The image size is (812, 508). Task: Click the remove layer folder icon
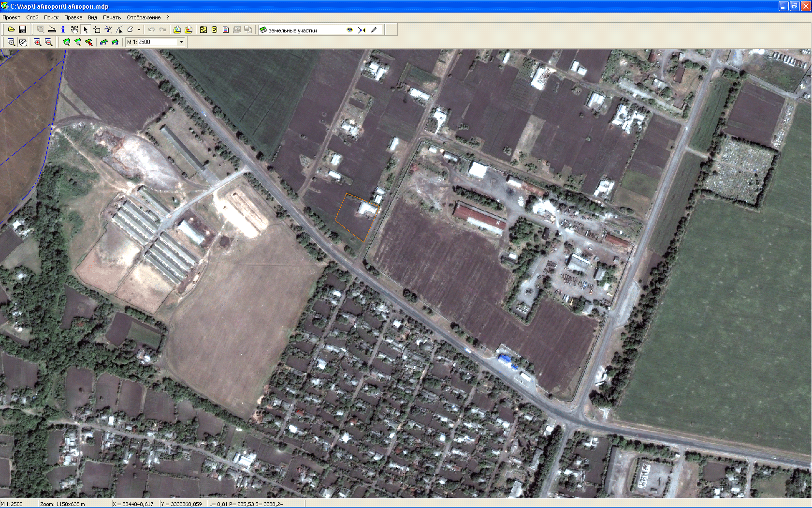click(188, 30)
